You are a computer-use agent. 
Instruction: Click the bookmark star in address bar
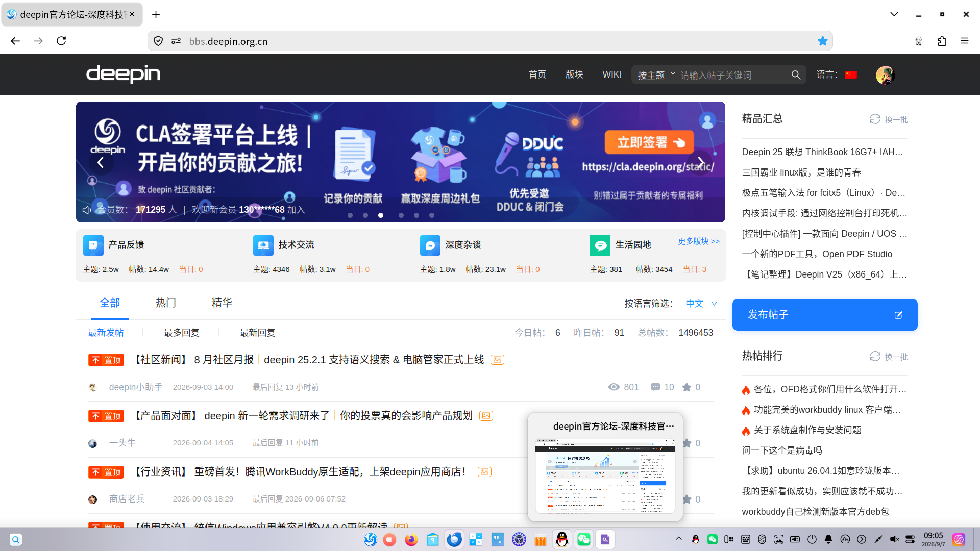[x=822, y=41]
